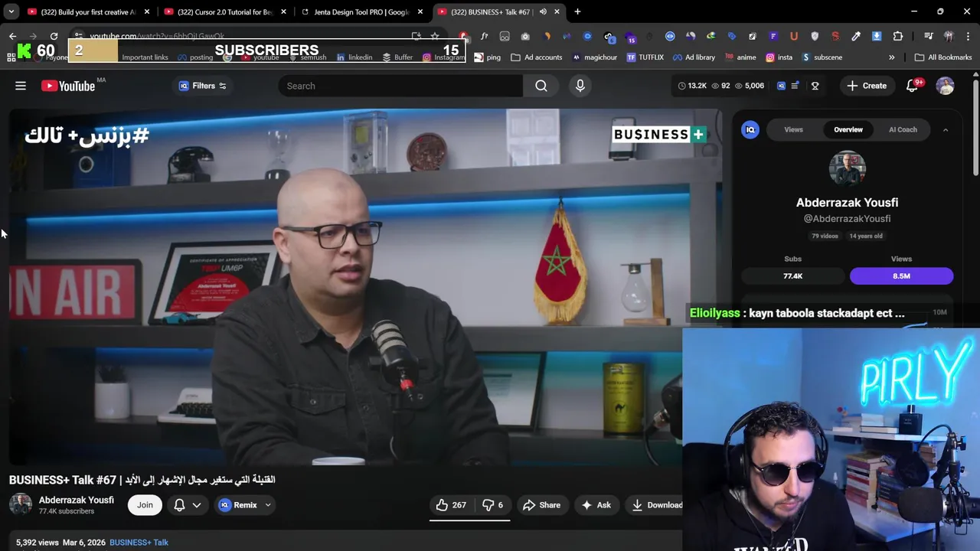Share the video

click(x=541, y=505)
